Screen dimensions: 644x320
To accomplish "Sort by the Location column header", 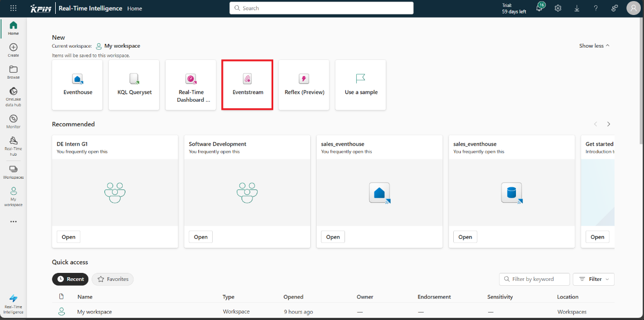I will (568, 297).
